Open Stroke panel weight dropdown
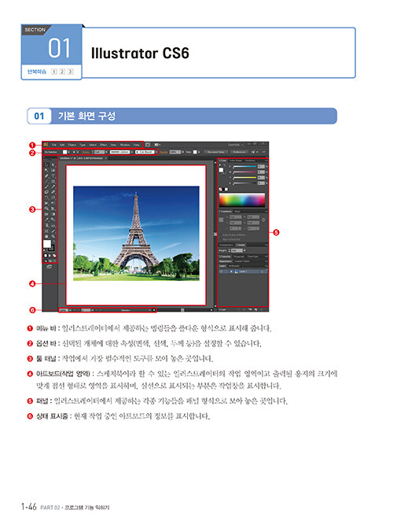Screen dimensions: 393x532 [x=244, y=250]
